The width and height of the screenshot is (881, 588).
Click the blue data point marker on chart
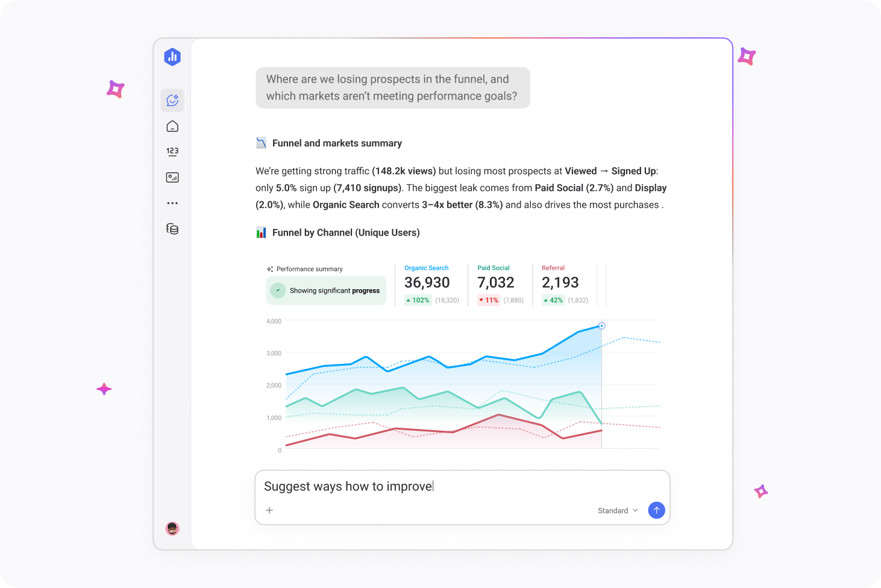(x=601, y=326)
